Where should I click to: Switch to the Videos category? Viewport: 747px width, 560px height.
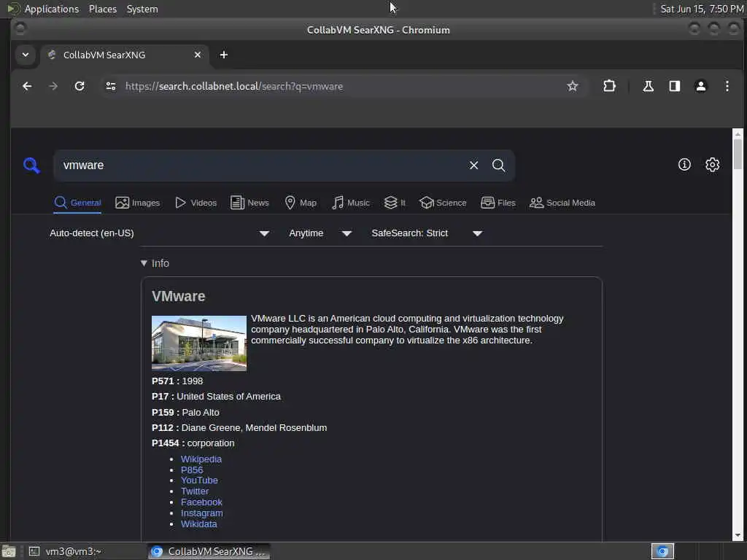tap(196, 203)
